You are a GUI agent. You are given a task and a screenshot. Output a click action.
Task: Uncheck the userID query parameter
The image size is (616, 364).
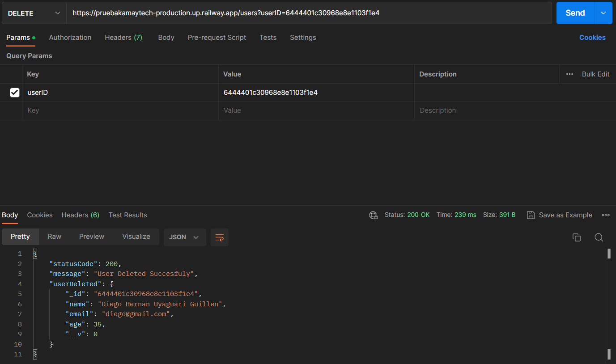click(x=14, y=93)
